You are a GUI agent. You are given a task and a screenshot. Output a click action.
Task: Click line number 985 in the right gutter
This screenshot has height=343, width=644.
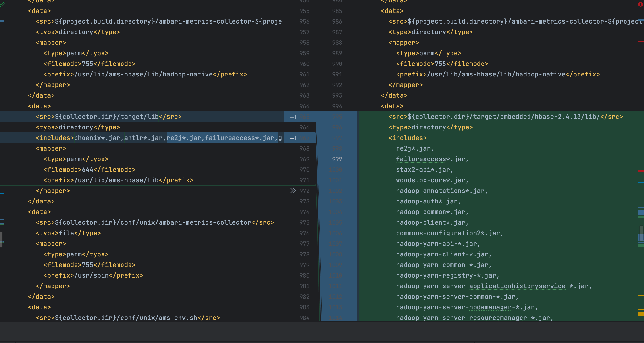pos(337,11)
